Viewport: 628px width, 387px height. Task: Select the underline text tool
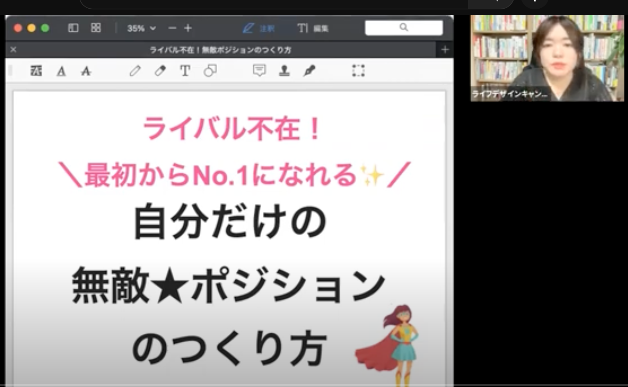click(x=61, y=71)
